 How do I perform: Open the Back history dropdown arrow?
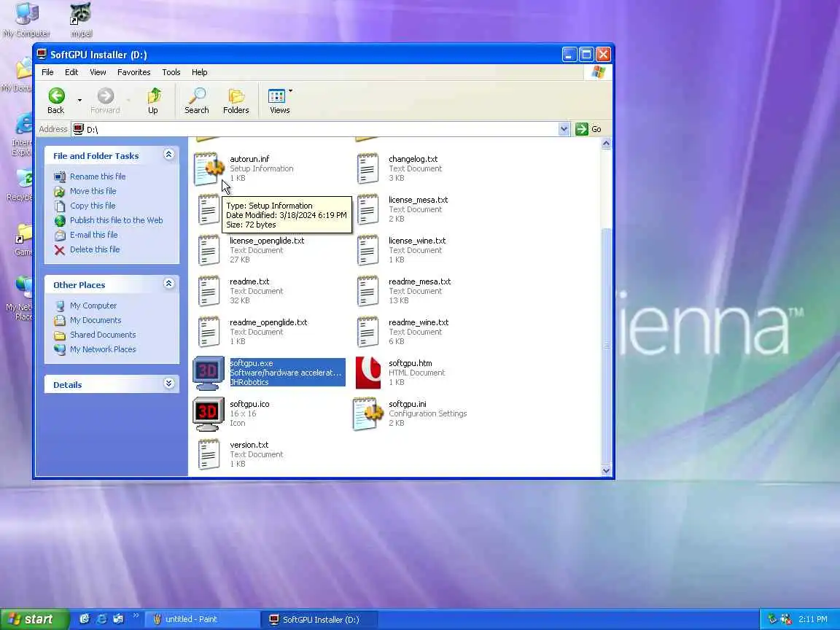coord(79,101)
